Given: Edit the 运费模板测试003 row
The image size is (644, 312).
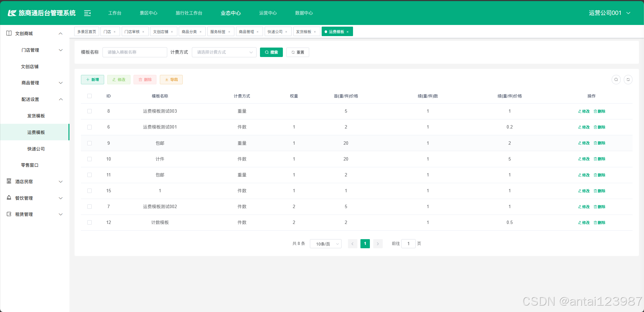Looking at the screenshot, I should [x=584, y=111].
